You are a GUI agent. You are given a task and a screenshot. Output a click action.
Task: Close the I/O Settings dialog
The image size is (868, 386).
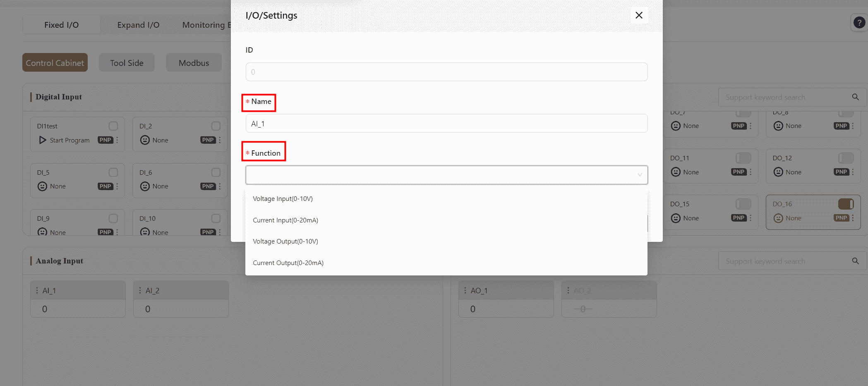point(639,15)
